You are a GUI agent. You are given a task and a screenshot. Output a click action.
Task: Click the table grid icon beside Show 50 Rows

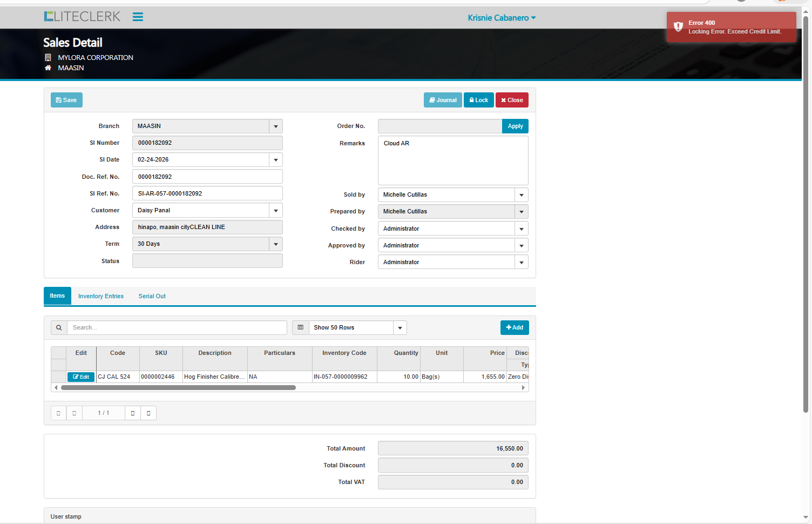[x=301, y=327]
